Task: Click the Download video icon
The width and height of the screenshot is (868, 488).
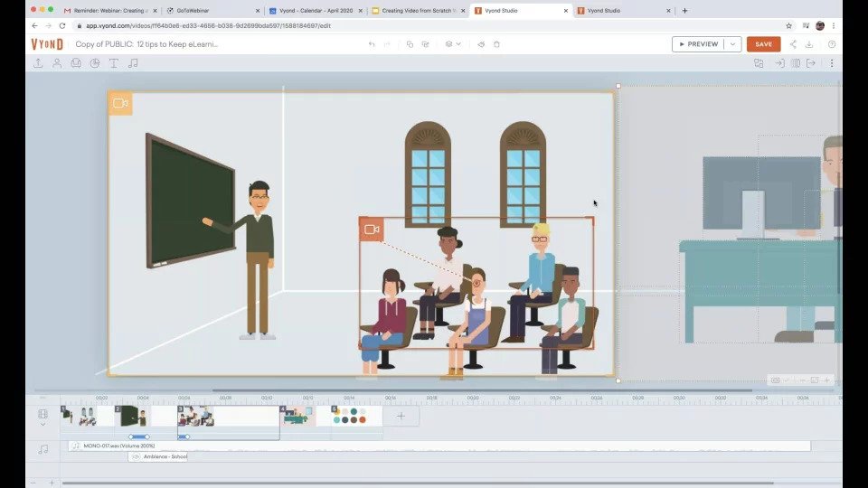Action: point(811,44)
